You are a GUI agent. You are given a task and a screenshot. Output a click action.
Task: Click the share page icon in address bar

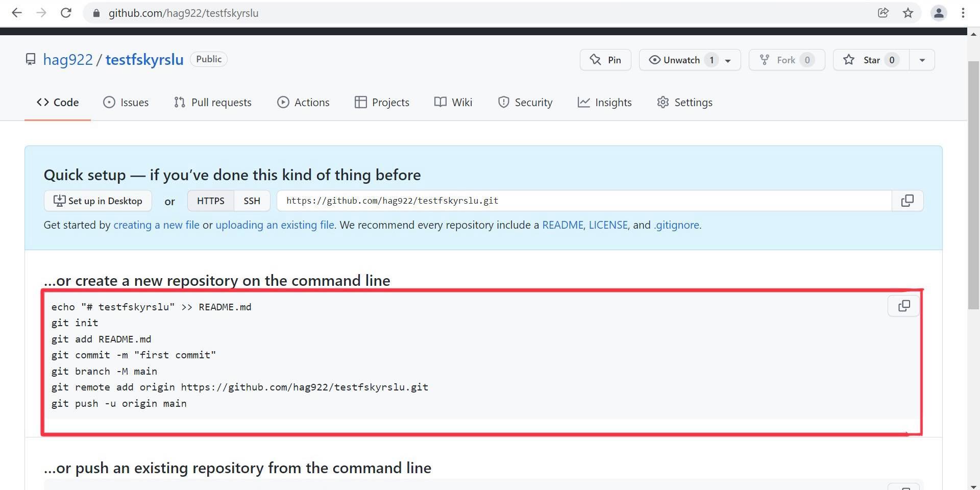tap(883, 13)
